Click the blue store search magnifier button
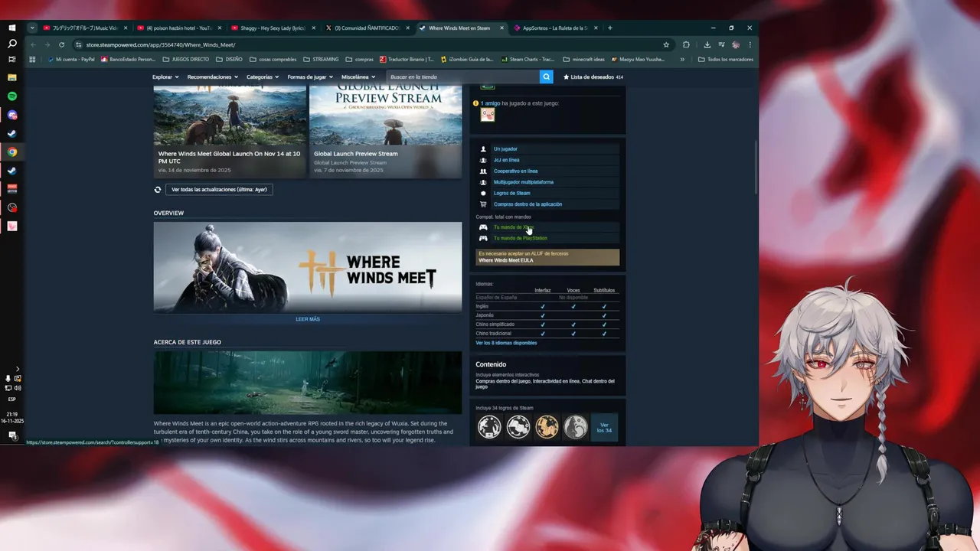This screenshot has height=551, width=980. (x=546, y=77)
